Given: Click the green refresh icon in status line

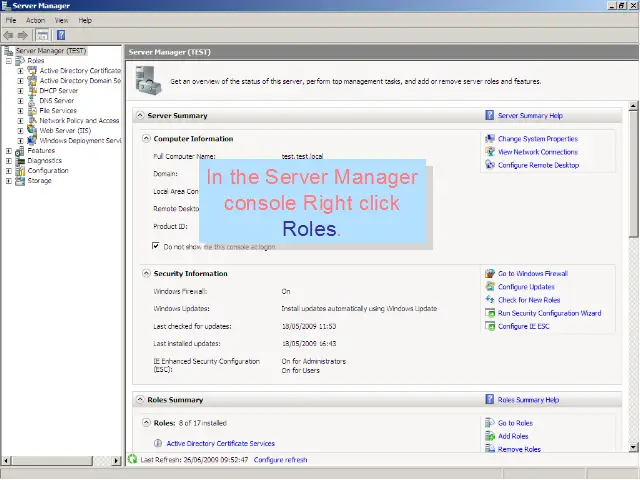Looking at the screenshot, I should (x=132, y=459).
